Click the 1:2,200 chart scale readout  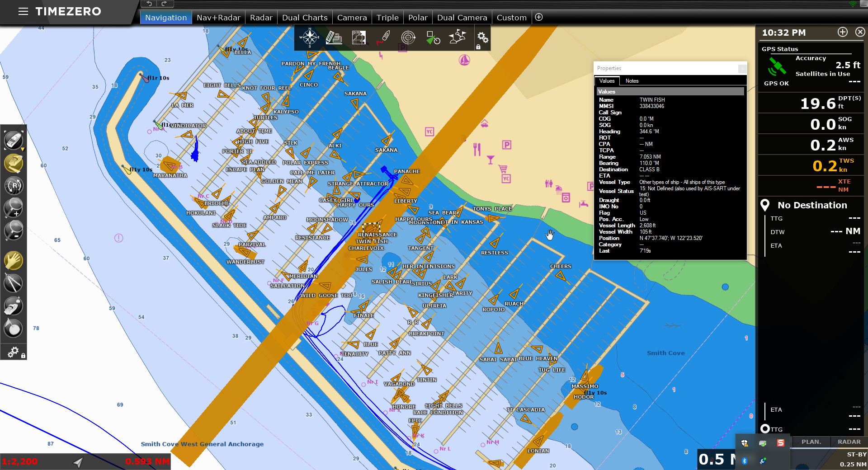[x=20, y=462]
